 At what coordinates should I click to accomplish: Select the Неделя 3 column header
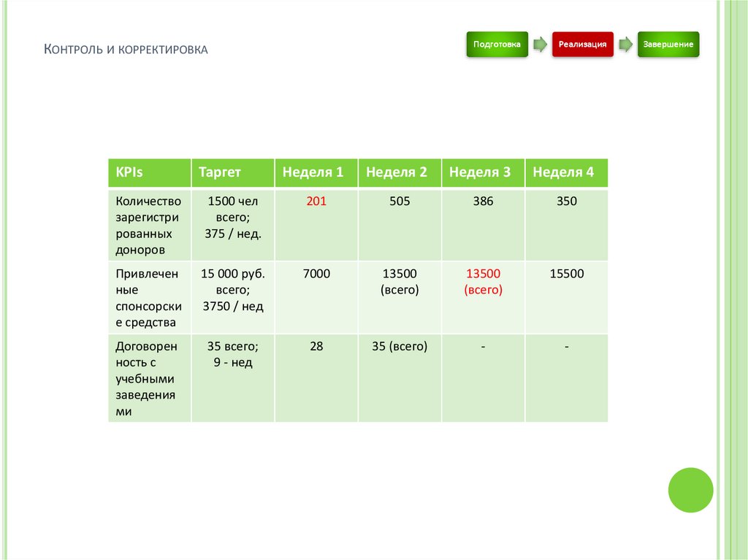(484, 173)
